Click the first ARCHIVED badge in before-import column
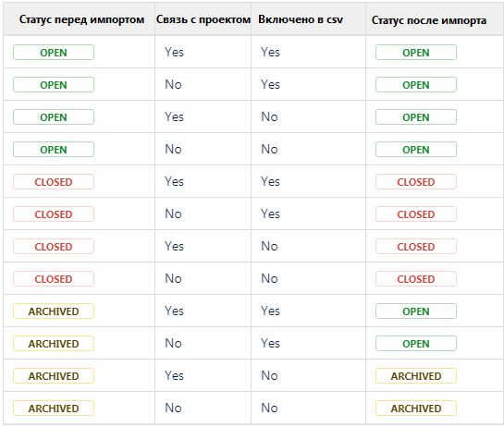This screenshot has width=504, height=427. [x=54, y=311]
